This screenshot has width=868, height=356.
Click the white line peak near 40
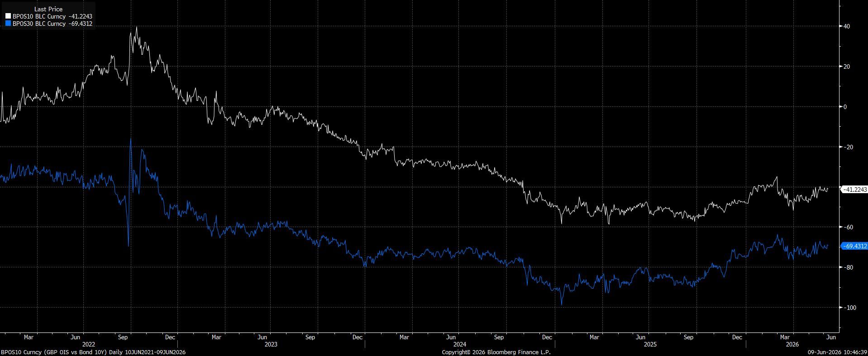pos(136,27)
